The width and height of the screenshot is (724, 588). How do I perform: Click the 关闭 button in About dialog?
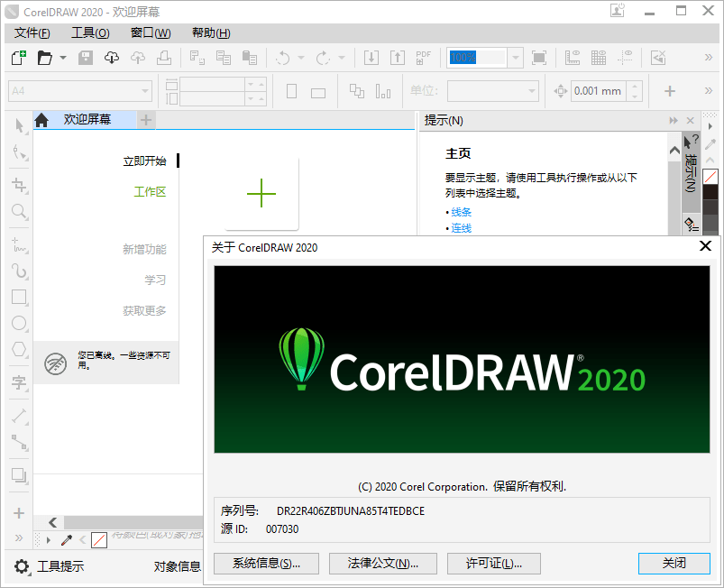tap(674, 564)
